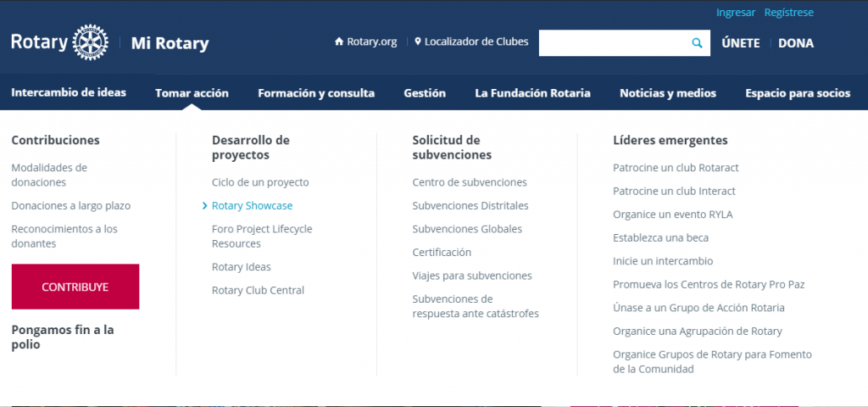Click the location pin icon
This screenshot has width=868, height=407.
tap(418, 42)
